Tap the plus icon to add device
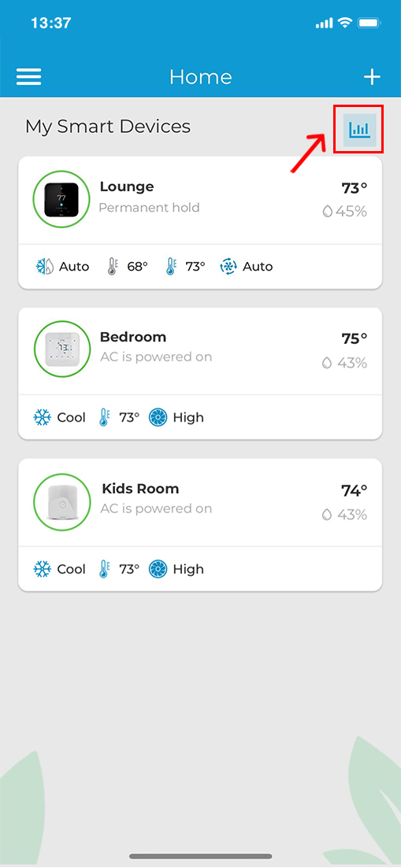 [x=372, y=77]
